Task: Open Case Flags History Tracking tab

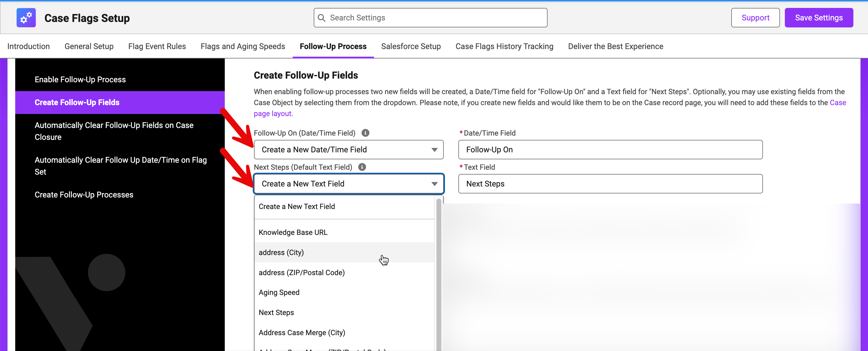Action: coord(504,46)
